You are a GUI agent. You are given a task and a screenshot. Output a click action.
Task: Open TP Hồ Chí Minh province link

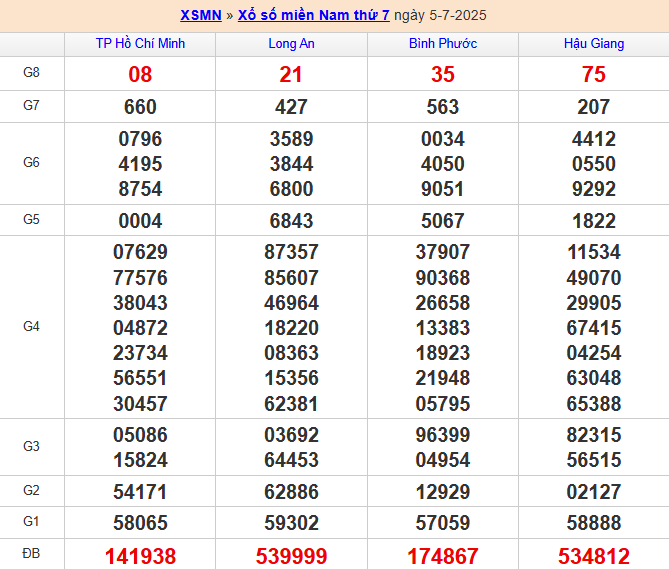(140, 44)
